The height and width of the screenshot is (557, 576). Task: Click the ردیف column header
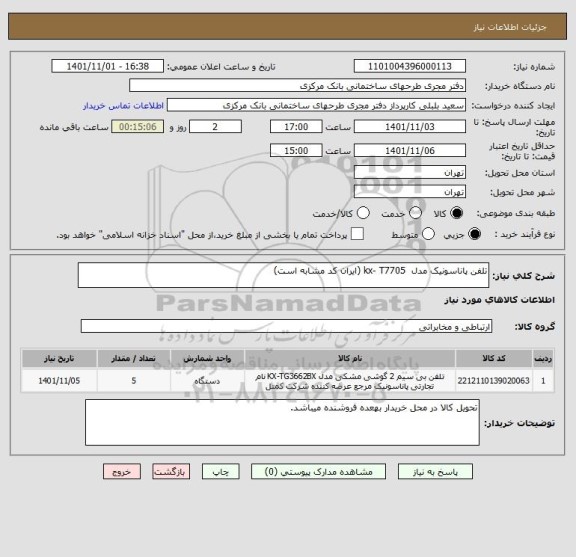pyautogui.click(x=543, y=359)
